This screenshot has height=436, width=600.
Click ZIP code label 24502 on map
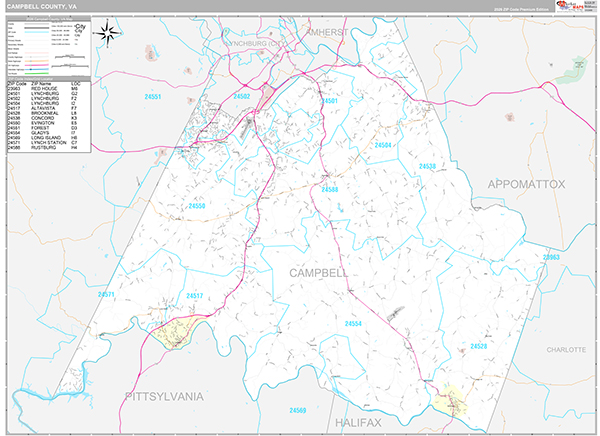pyautogui.click(x=241, y=96)
